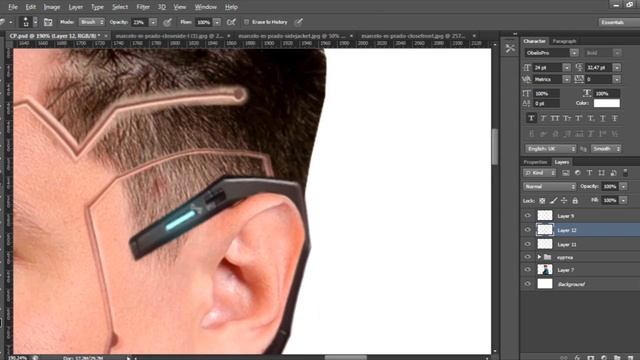
Task: Apply Subscript style in Character panel
Action: pos(591,118)
